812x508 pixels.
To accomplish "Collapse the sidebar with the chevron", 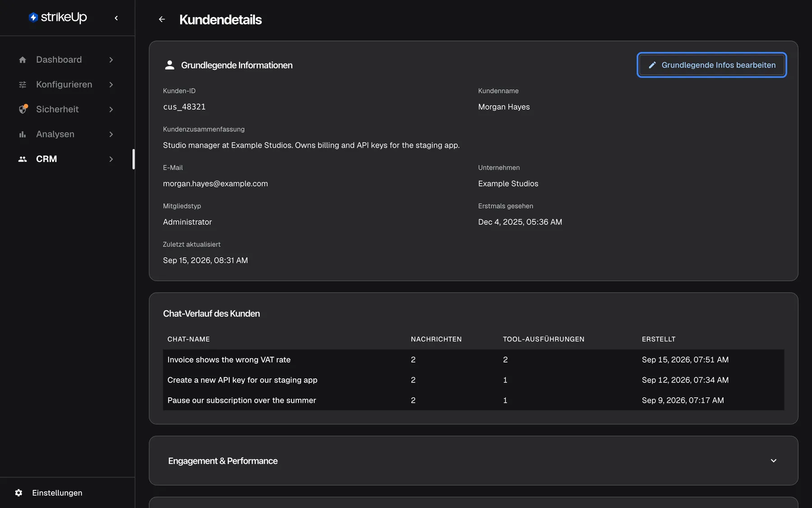I will coord(116,18).
